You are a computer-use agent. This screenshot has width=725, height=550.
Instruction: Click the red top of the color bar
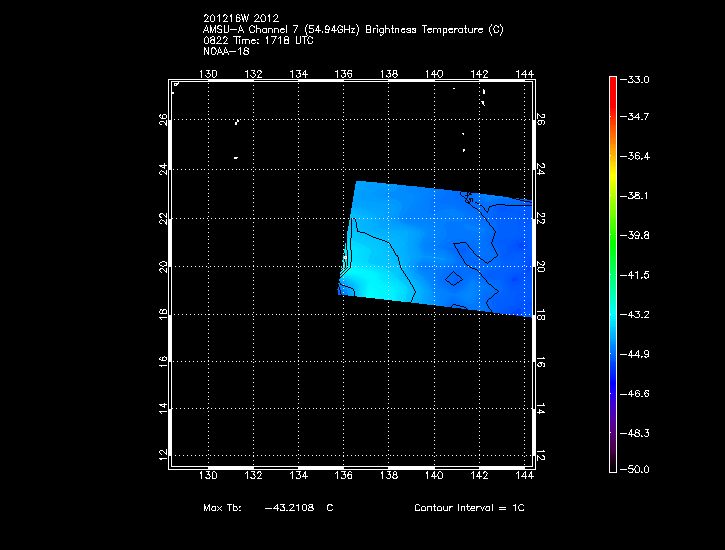tap(612, 84)
